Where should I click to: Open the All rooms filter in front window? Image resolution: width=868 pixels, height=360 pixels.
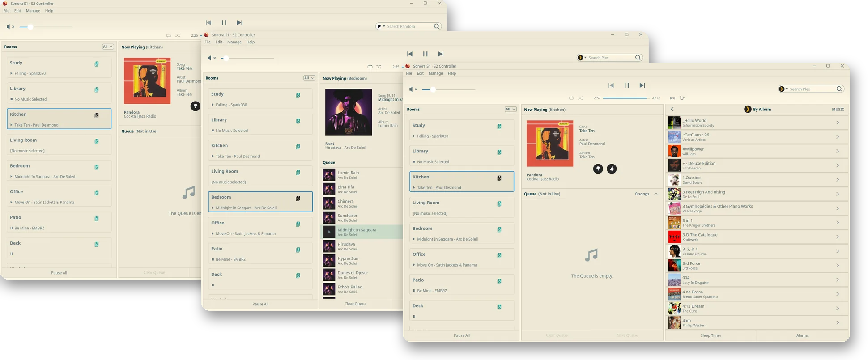[511, 109]
